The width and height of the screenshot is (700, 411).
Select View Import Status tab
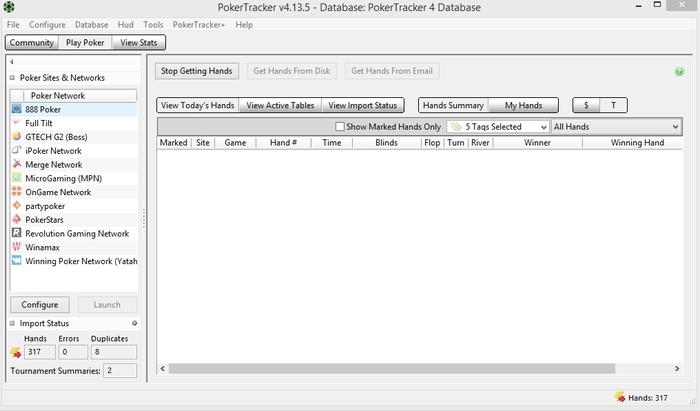pyautogui.click(x=362, y=105)
